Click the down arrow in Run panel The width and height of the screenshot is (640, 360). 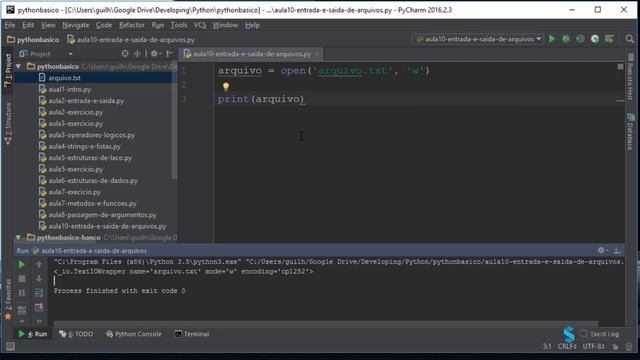point(39,279)
